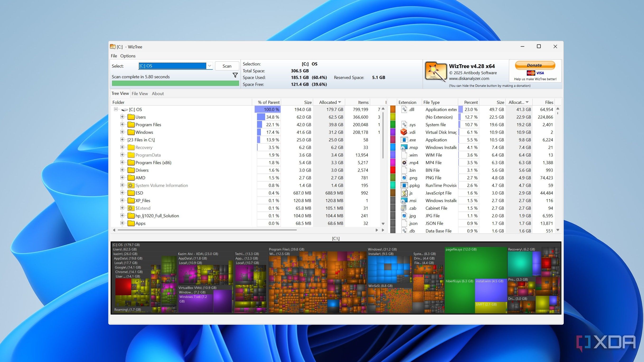Screen dimensions: 644x362
Task: Click the folder tree horizontal scrollbar
Action: click(x=207, y=230)
